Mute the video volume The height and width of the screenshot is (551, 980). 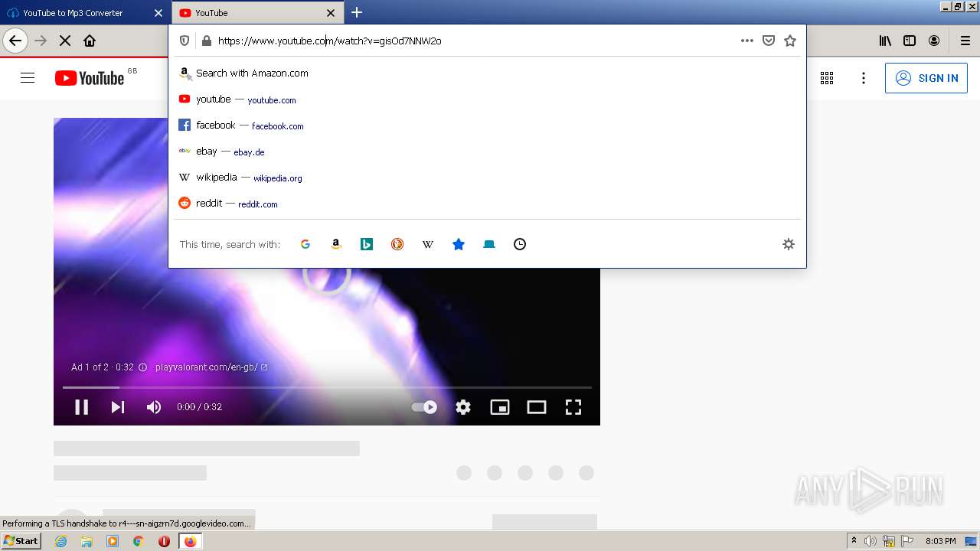(154, 407)
